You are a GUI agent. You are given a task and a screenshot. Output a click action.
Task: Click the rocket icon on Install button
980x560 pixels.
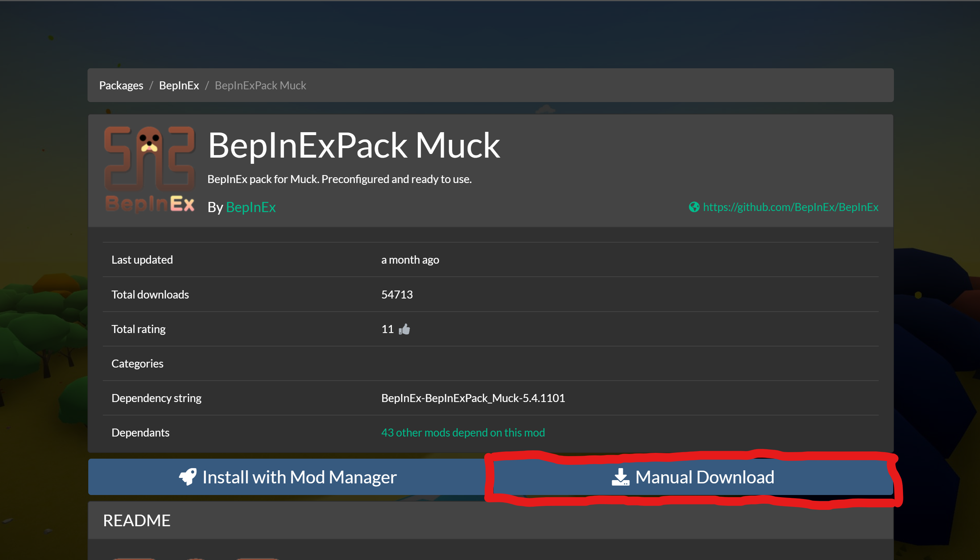coord(188,477)
